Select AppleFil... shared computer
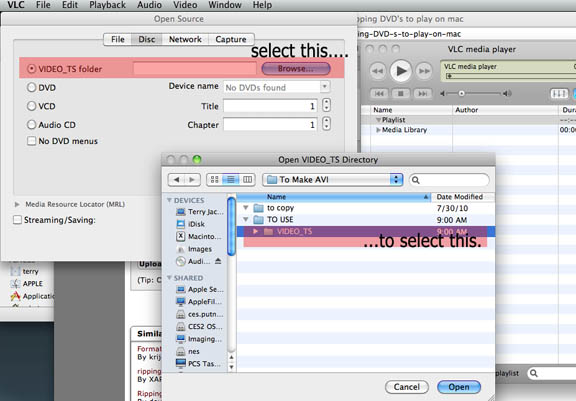The image size is (576, 401). pyautogui.click(x=200, y=302)
